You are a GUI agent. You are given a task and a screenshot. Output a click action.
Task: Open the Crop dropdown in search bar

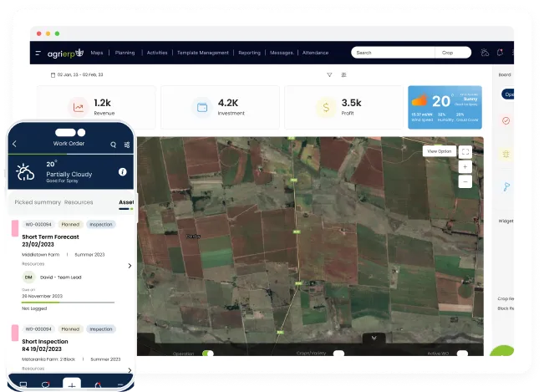[453, 53]
